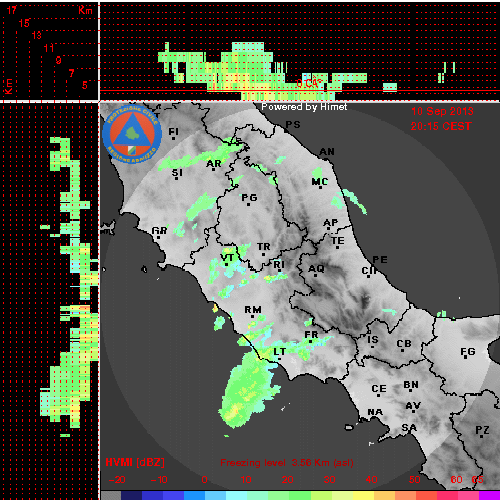Pick the dark navy color bar swatch
Screen dimensions: 500x500
pyautogui.click(x=131, y=495)
